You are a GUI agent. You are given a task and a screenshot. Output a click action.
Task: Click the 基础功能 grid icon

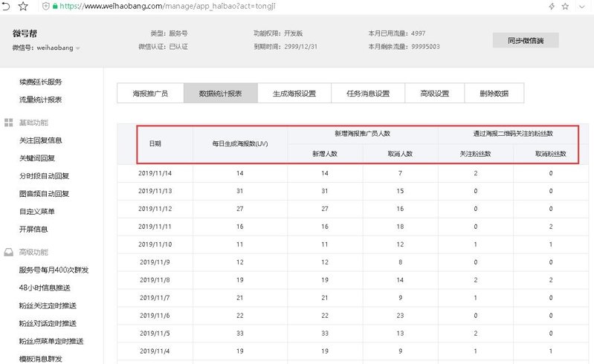click(x=9, y=123)
